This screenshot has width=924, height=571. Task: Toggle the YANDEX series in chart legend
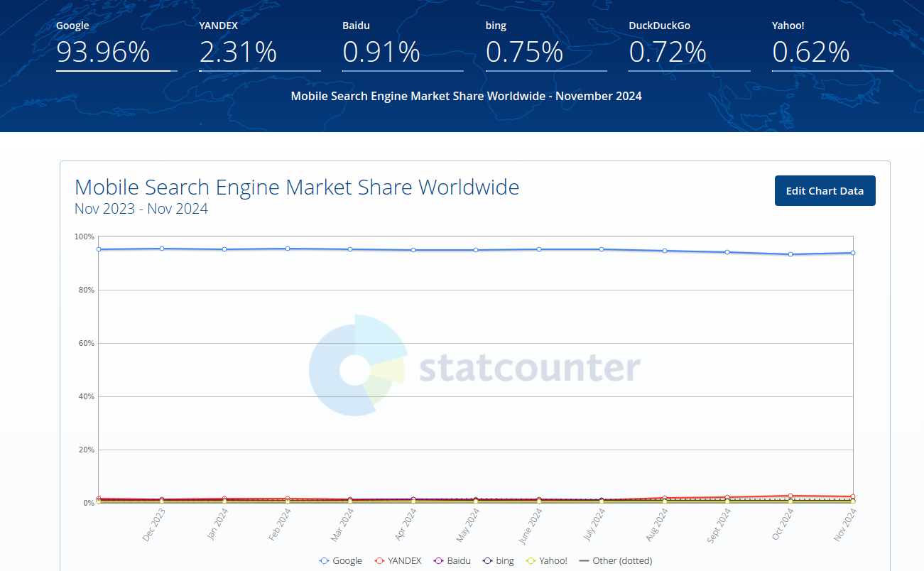pyautogui.click(x=398, y=561)
